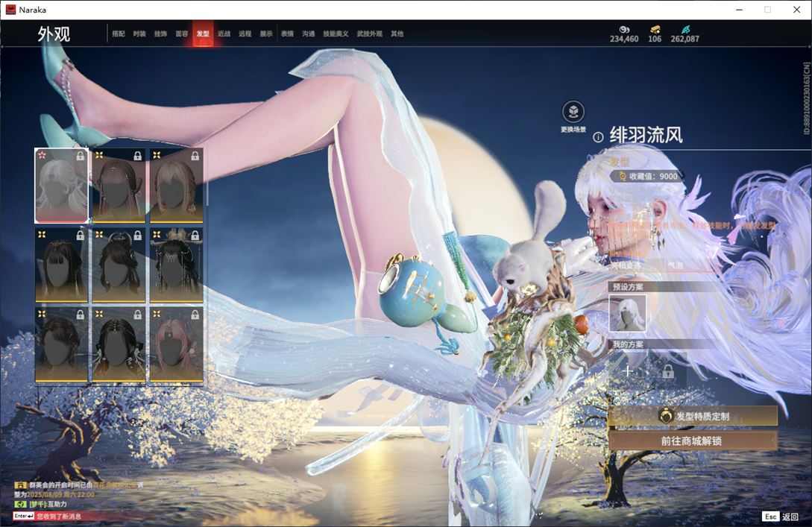Screen dimensions: 812x527
Task: Click the green icon beside 互助力 message
Action: [x=20, y=504]
